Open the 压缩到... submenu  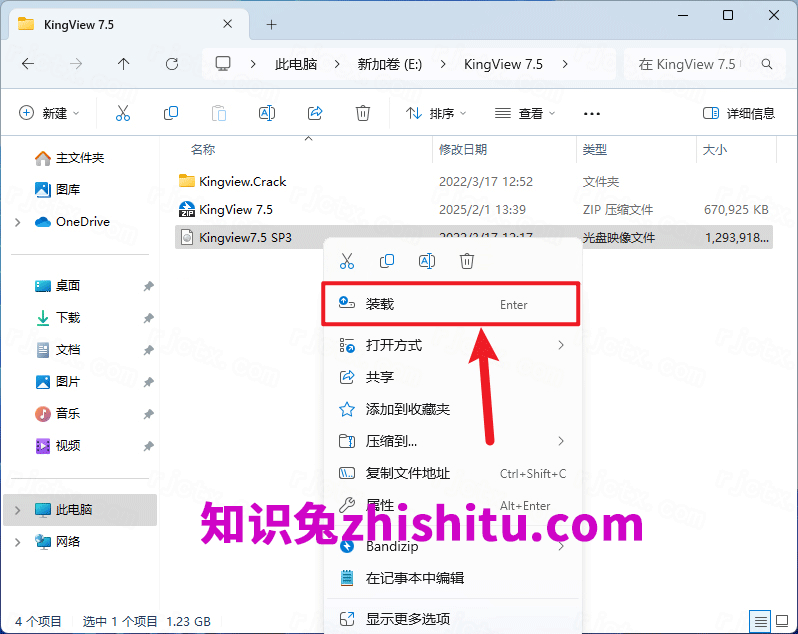point(452,441)
